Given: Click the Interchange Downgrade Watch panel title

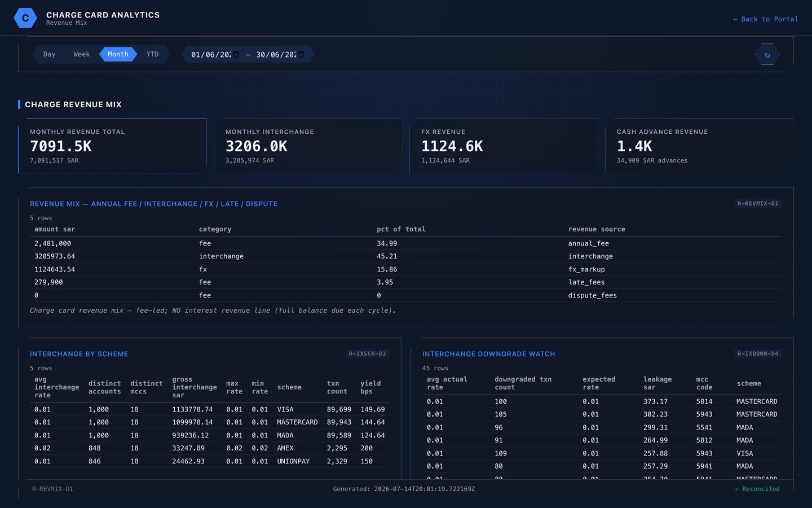Looking at the screenshot, I should pyautogui.click(x=489, y=354).
